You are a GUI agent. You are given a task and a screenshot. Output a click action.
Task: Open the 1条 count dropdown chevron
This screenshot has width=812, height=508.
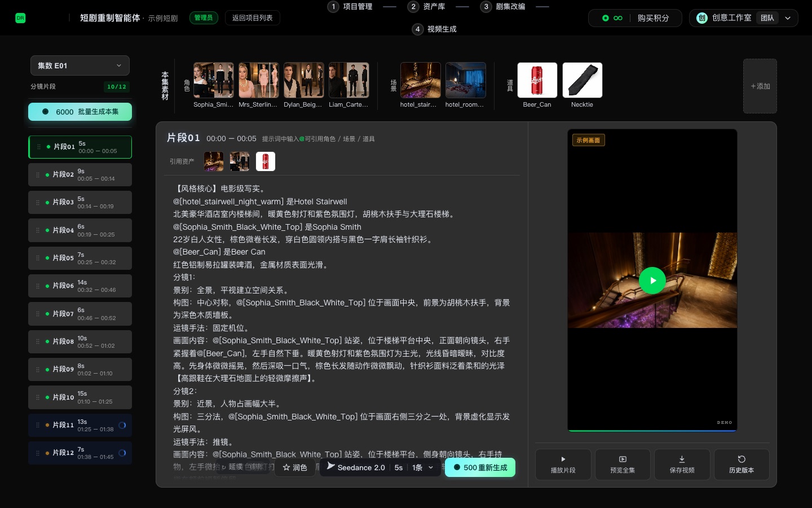(x=431, y=467)
